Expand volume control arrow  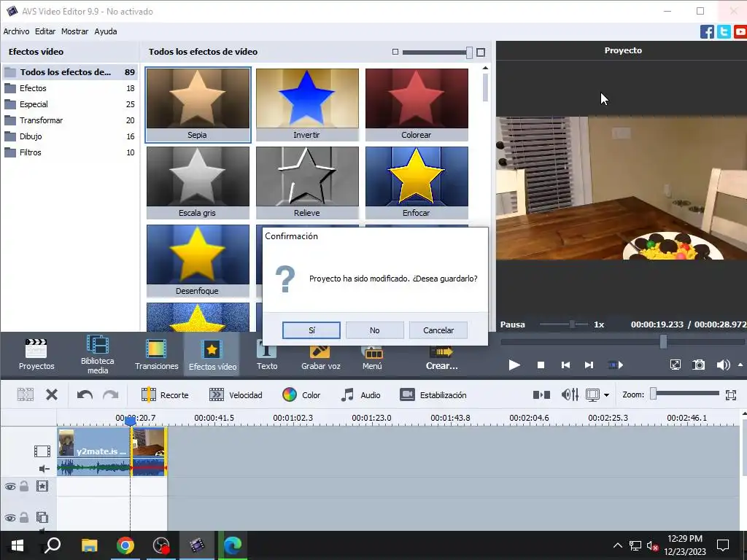740,365
